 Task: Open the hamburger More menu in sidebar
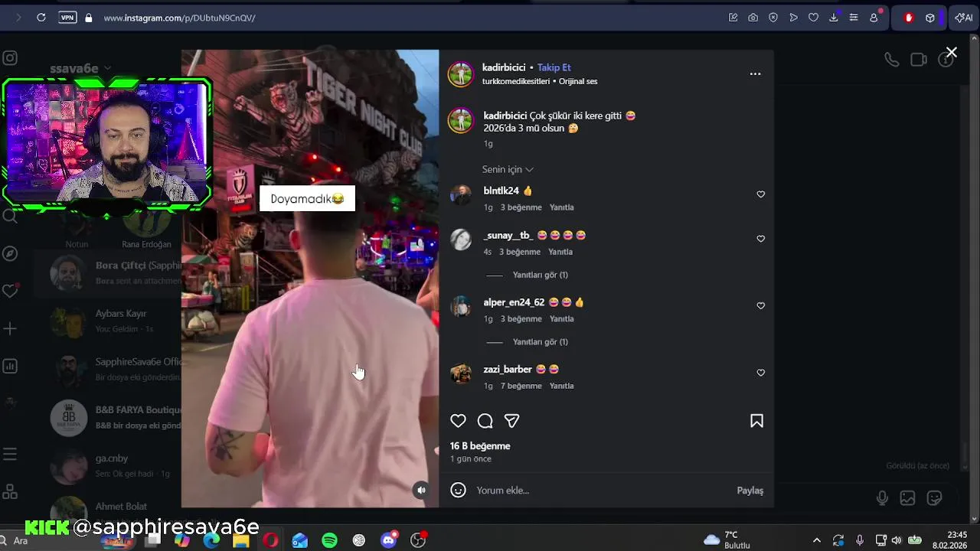coord(10,455)
